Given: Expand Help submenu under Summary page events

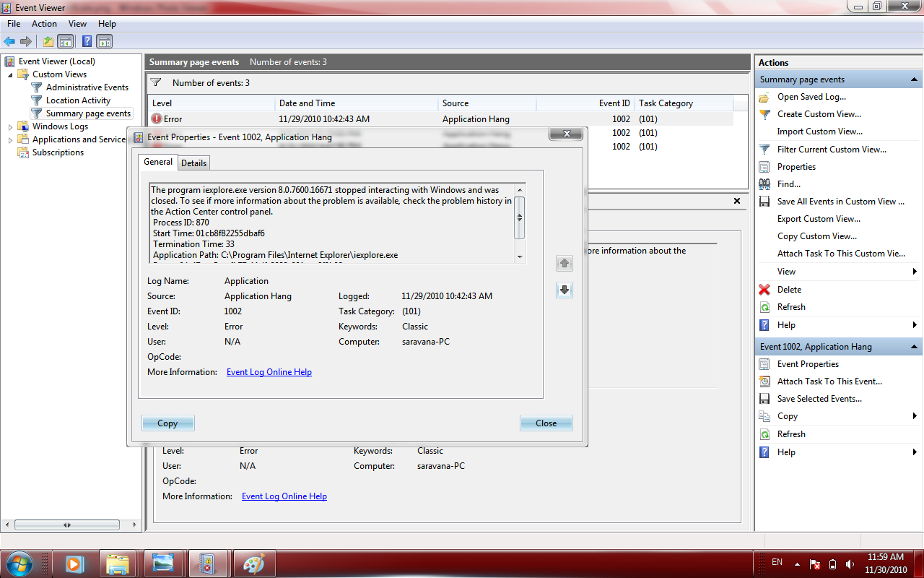Looking at the screenshot, I should (x=837, y=325).
